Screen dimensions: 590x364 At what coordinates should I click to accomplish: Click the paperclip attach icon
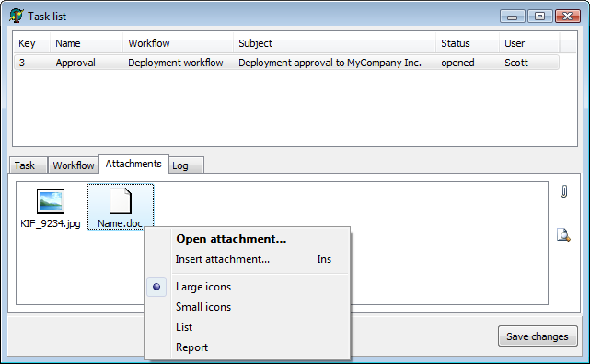[563, 191]
